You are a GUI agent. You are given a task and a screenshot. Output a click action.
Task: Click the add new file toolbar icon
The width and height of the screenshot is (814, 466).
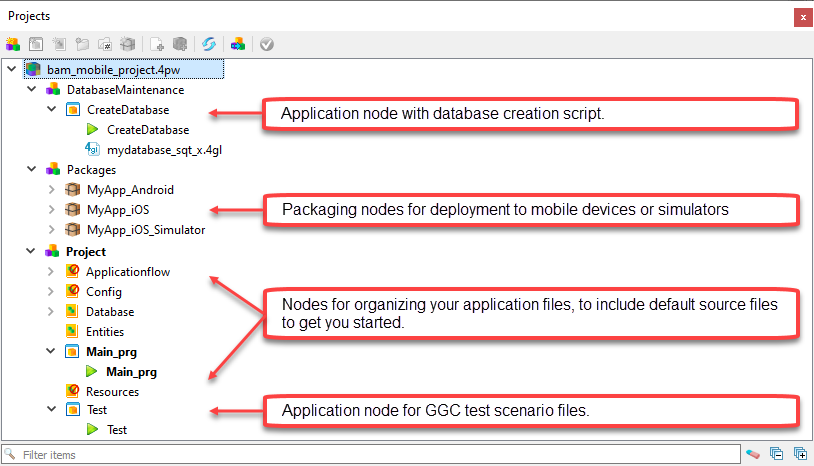[157, 44]
